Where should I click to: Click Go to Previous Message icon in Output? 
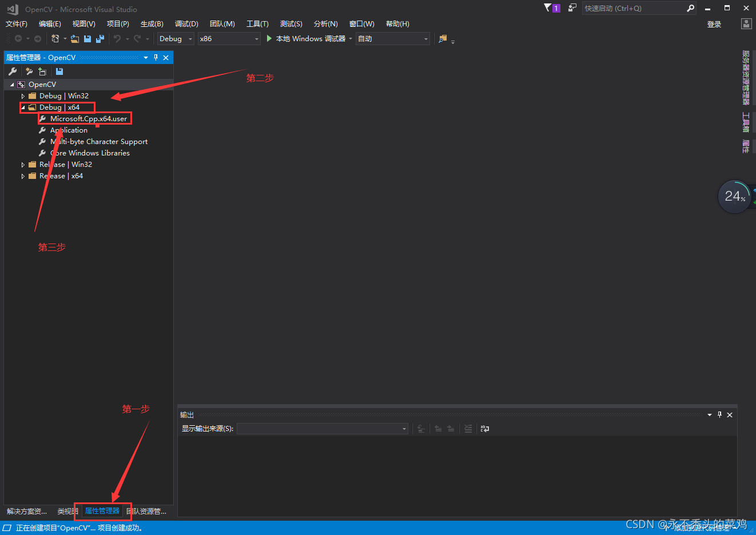coord(438,429)
